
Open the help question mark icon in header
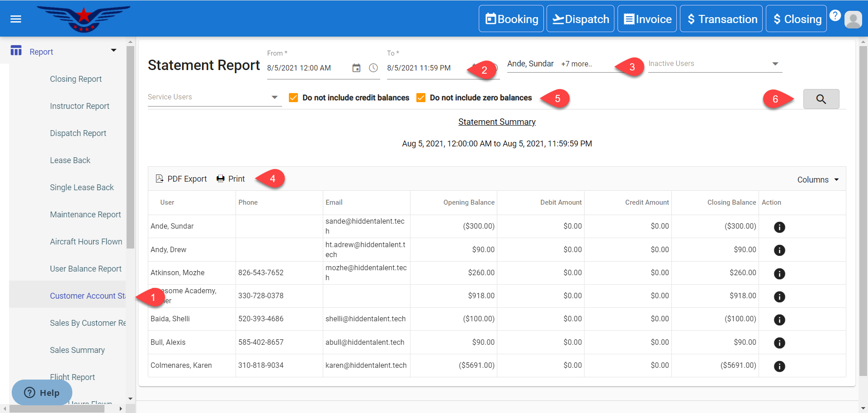[835, 16]
